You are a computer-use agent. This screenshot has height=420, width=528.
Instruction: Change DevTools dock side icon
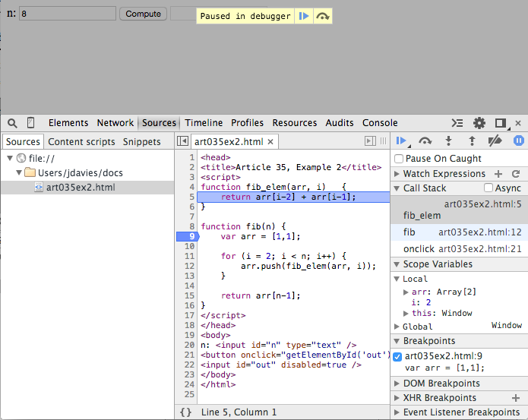click(x=501, y=123)
